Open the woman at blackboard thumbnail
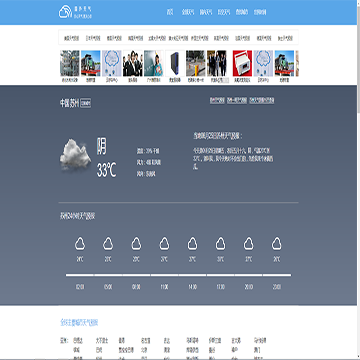This screenshot has width=360, height=360. click(154, 63)
